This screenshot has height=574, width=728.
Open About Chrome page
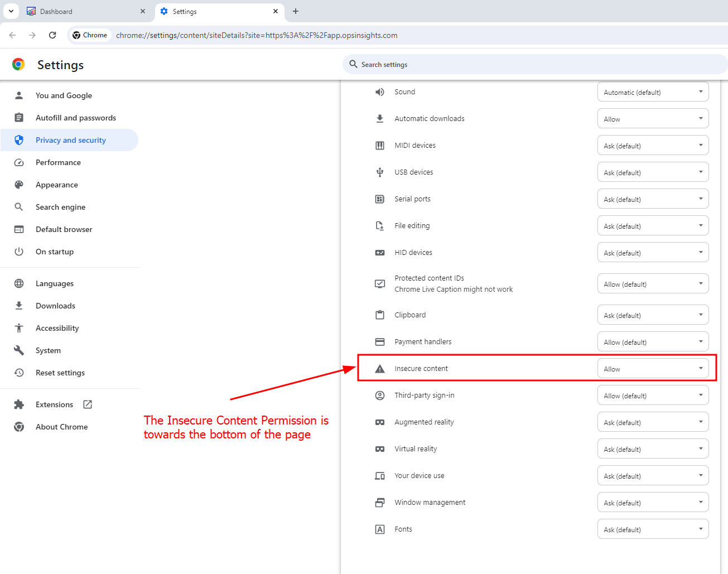[x=61, y=427]
